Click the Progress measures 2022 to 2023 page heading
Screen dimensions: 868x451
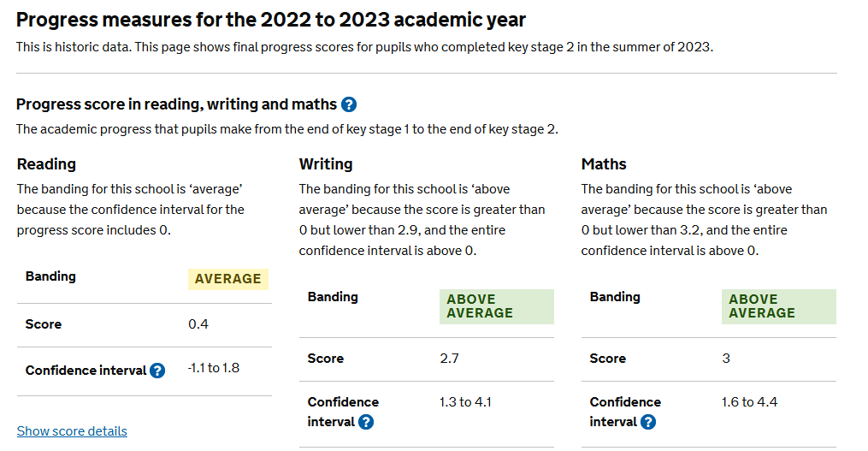[271, 19]
